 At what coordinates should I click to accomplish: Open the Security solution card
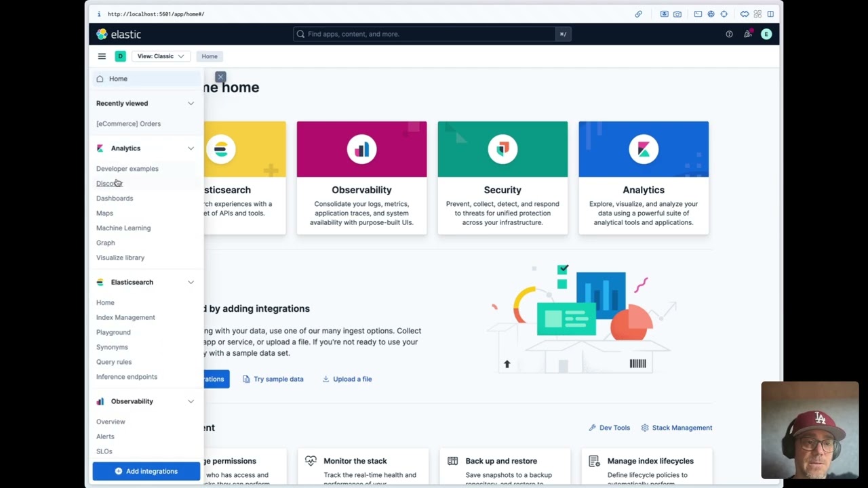pyautogui.click(x=502, y=178)
